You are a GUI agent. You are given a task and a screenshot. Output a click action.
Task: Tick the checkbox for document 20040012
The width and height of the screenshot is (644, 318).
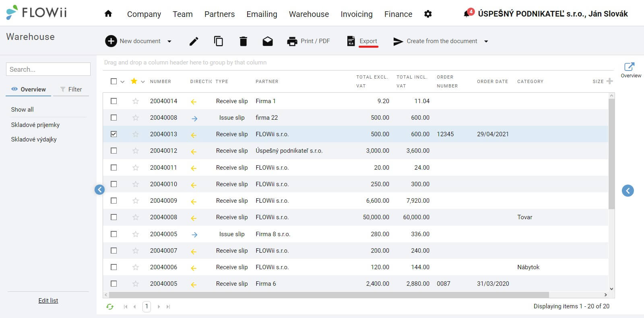pyautogui.click(x=114, y=151)
